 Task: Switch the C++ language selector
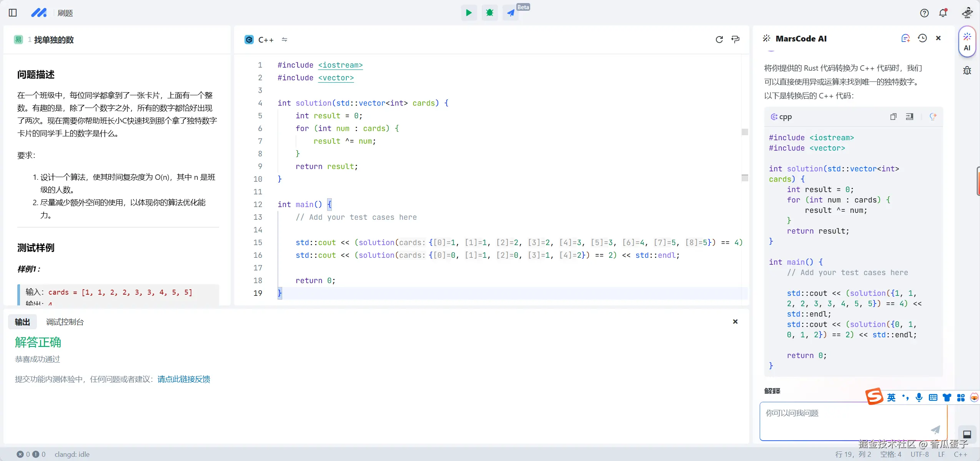[x=265, y=40]
